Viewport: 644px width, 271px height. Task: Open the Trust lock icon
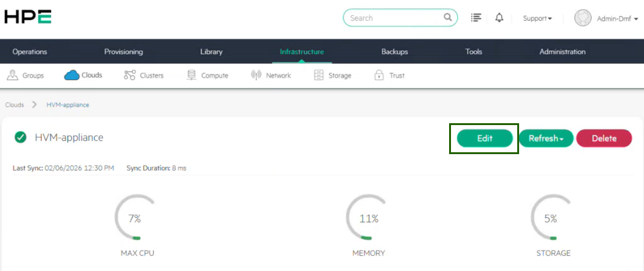(x=379, y=75)
